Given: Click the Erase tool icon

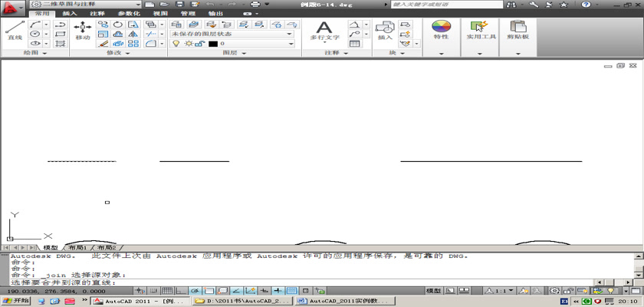Looking at the screenshot, I should pos(103,44).
